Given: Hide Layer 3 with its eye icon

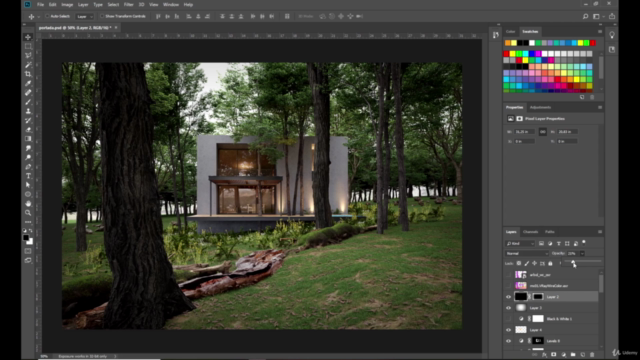Looking at the screenshot, I should click(x=509, y=308).
